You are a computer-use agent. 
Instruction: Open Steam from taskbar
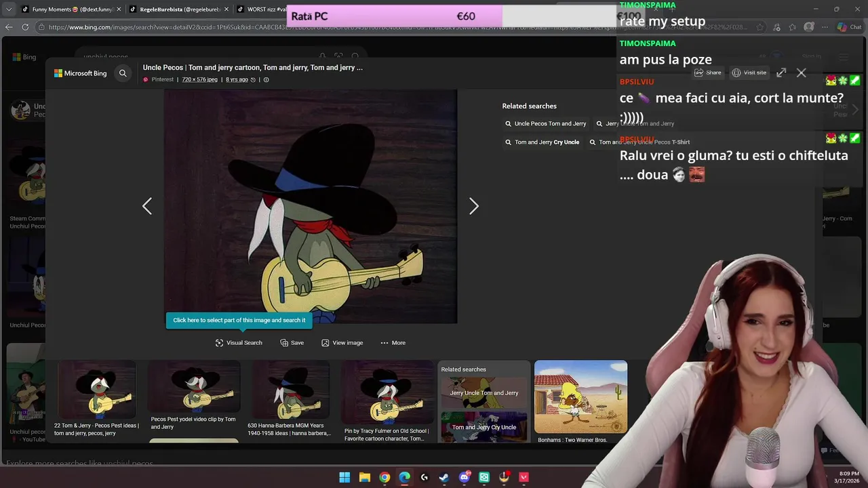(x=444, y=477)
